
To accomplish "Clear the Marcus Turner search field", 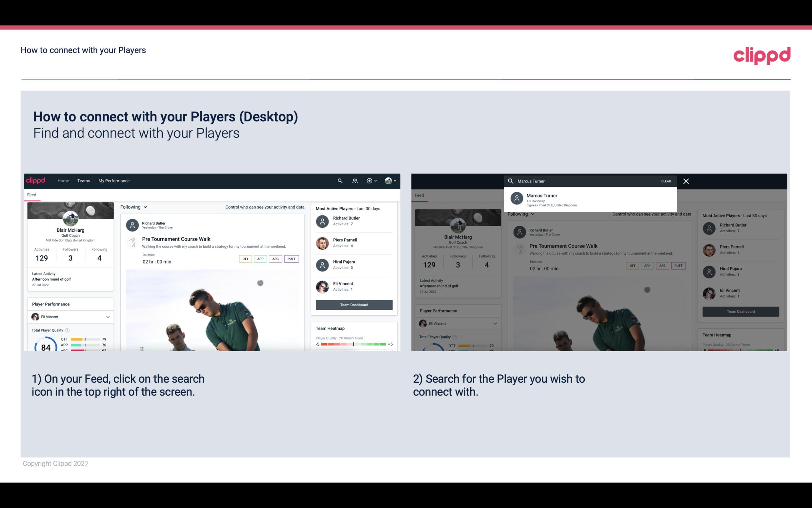I will [x=666, y=181].
